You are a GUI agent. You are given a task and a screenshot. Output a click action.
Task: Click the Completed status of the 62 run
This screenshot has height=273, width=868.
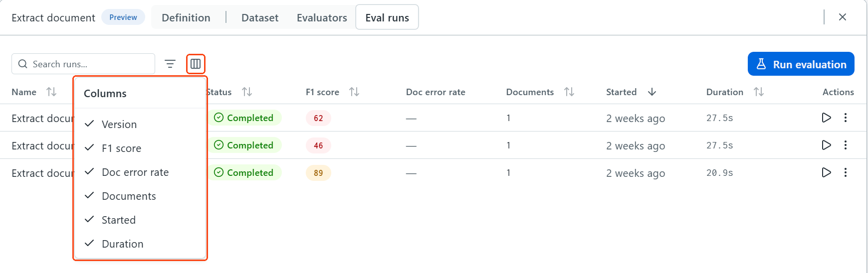point(244,118)
